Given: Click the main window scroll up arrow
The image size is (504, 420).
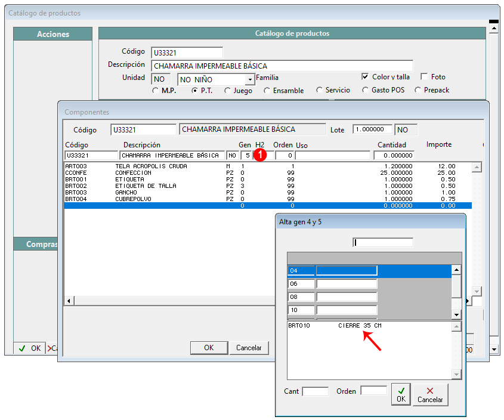Looking at the screenshot, I should tap(494, 28).
